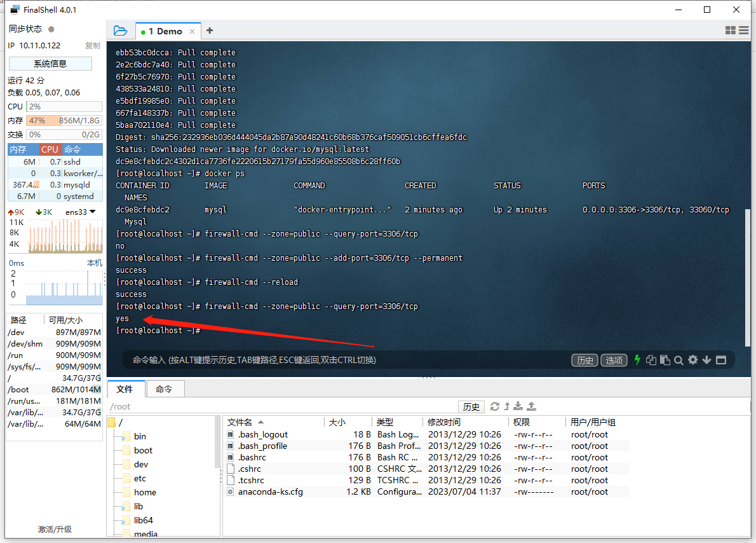Open terminal settings gear icon

coord(692,360)
